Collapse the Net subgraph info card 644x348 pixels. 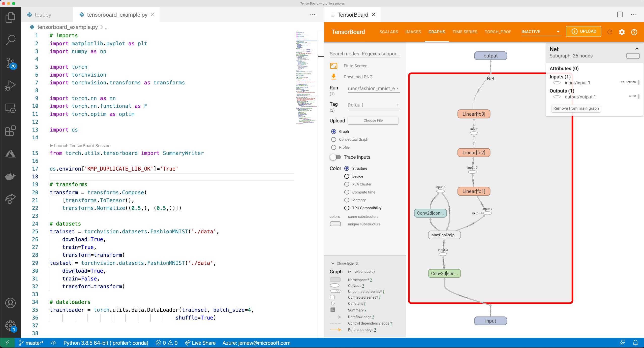point(636,49)
